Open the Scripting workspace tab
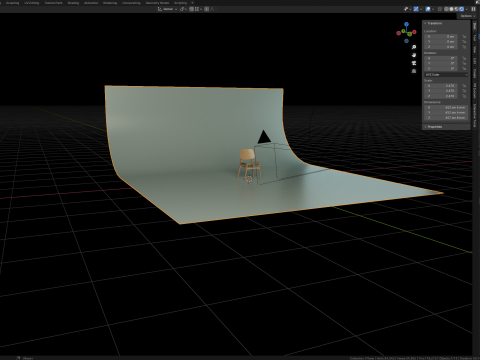 pyautogui.click(x=180, y=3)
